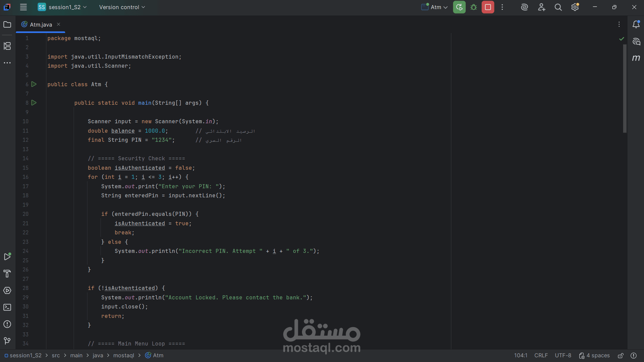Click the Main Menu Loop comment
This screenshot has height=362, width=644.
tap(137, 344)
